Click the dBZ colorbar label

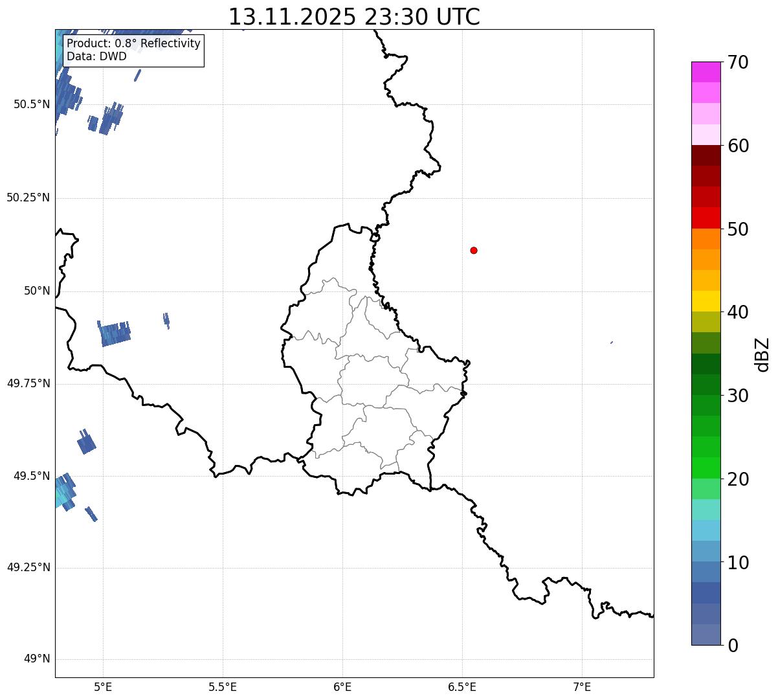[762, 354]
